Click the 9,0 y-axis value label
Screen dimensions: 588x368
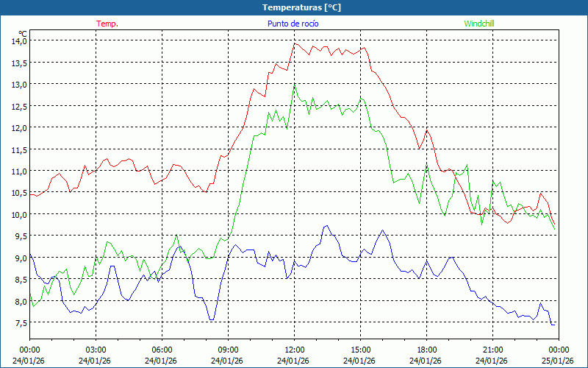pyautogui.click(x=18, y=258)
